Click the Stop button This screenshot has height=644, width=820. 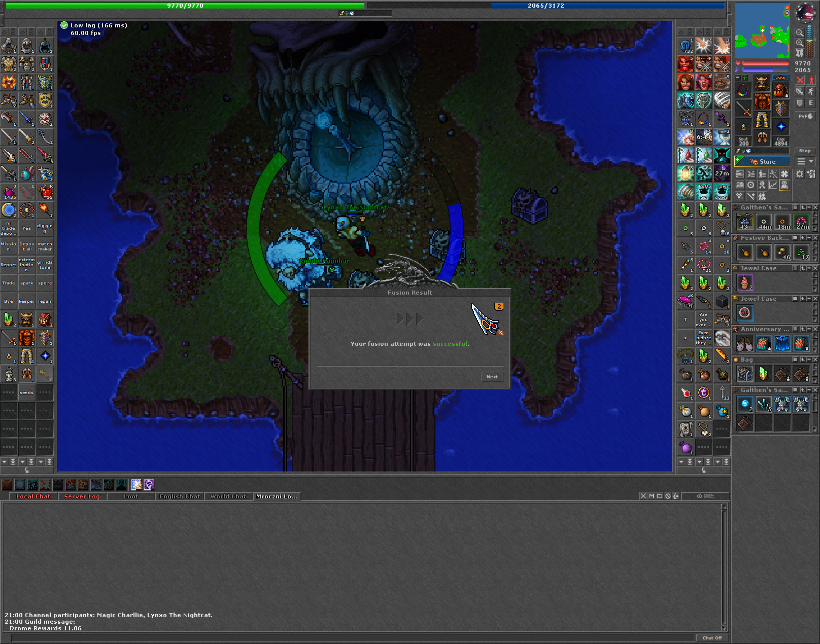[x=805, y=151]
